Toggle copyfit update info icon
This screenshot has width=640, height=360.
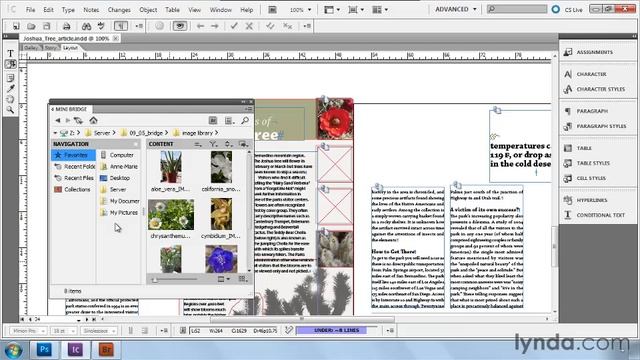click(x=289, y=330)
